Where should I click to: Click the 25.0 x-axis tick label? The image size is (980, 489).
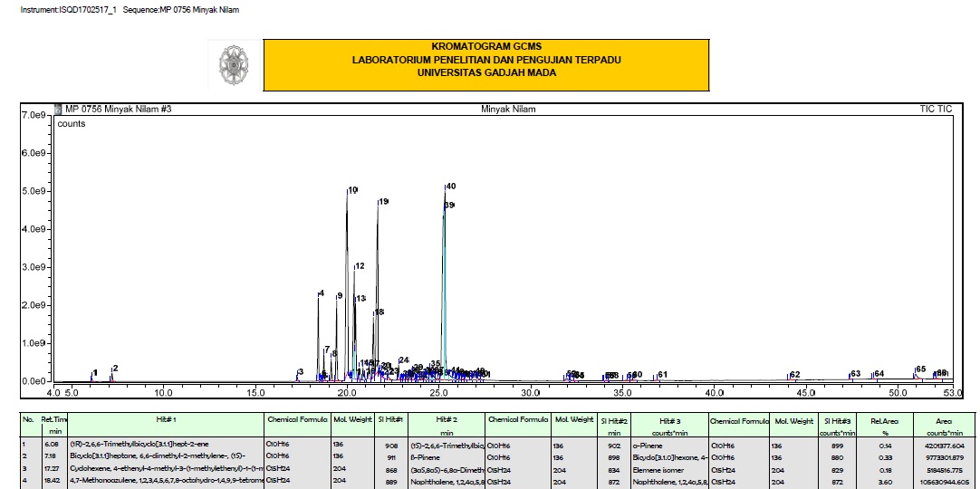tap(438, 393)
